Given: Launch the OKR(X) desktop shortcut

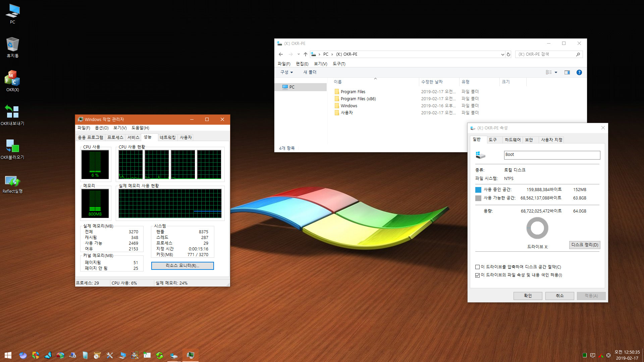Looking at the screenshot, I should click(12, 81).
